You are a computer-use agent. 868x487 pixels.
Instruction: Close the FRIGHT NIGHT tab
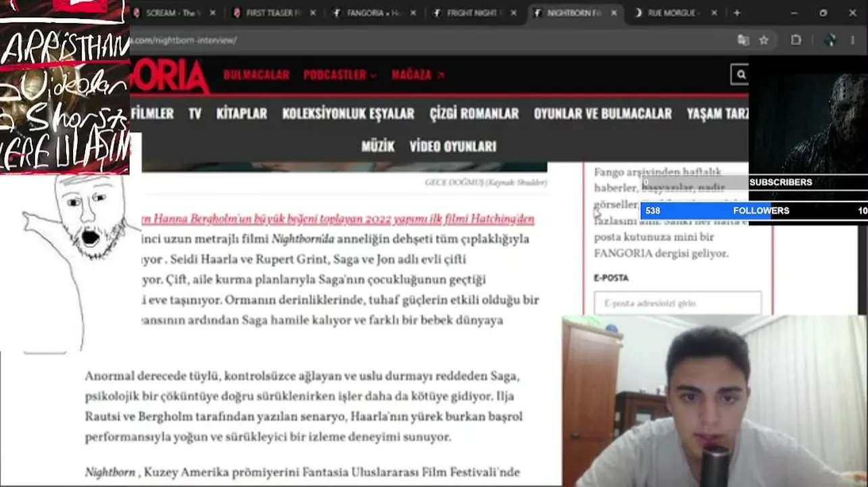coord(514,13)
